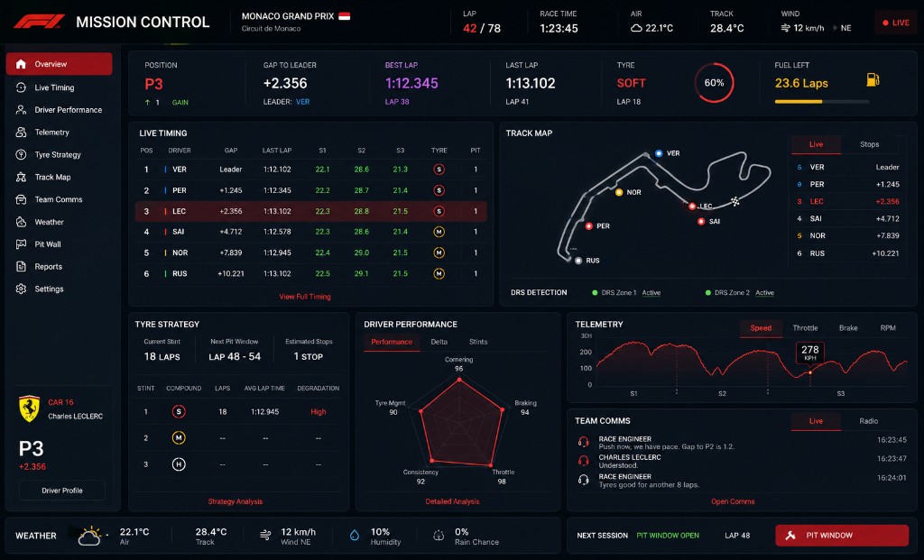924x560 pixels.
Task: Click leader VER link in gap panel
Action: (x=303, y=102)
